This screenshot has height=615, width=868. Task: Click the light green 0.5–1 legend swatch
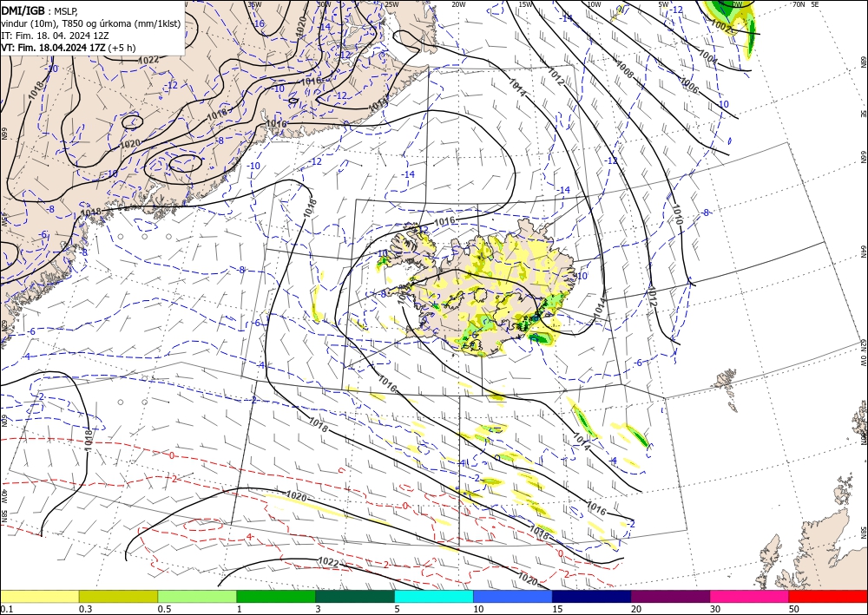tap(197, 596)
